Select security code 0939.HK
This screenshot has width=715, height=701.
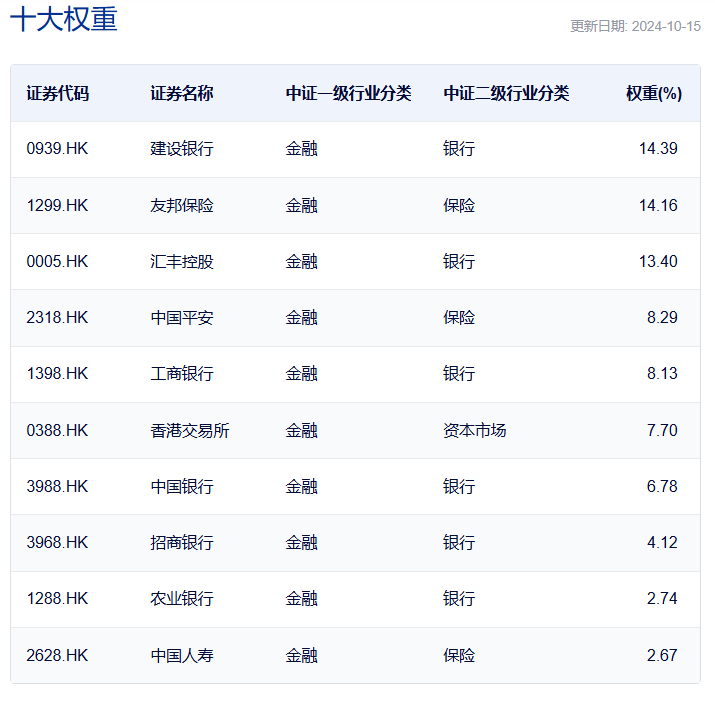pyautogui.click(x=57, y=149)
